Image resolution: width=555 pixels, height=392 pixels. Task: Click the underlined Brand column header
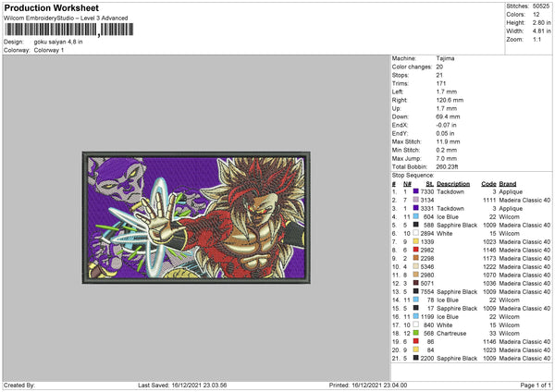(508, 184)
